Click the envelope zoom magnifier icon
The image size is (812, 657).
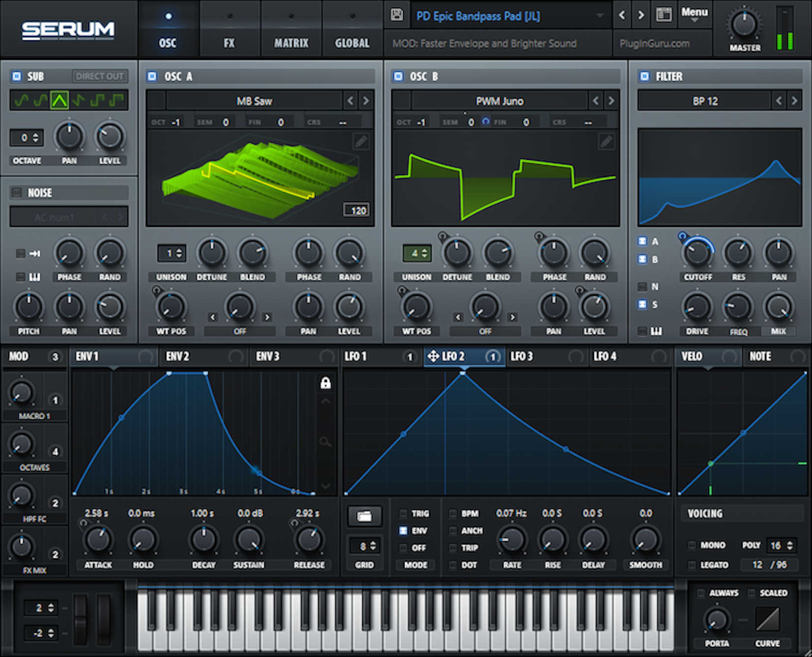[x=325, y=441]
